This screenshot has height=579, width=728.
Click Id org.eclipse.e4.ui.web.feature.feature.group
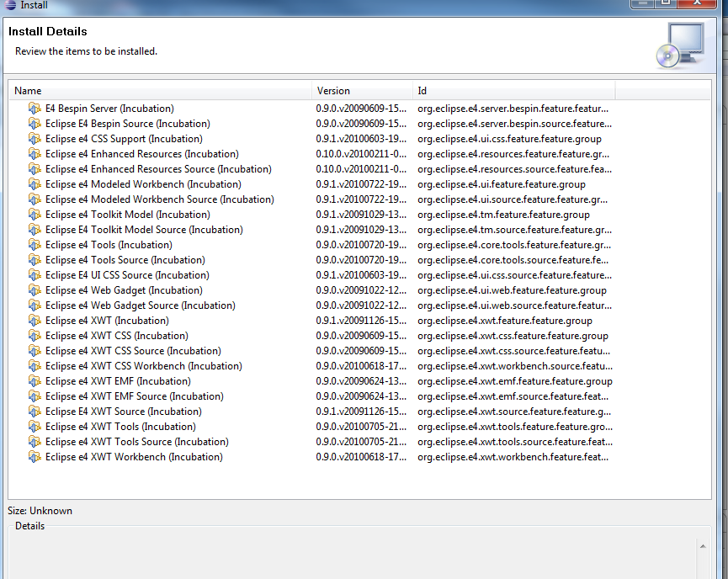[x=512, y=290]
